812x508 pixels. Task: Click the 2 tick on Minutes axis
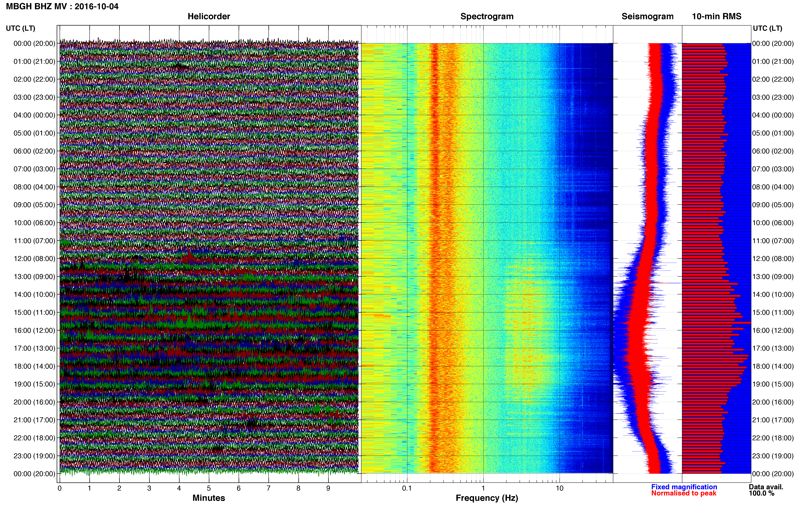tap(119, 488)
